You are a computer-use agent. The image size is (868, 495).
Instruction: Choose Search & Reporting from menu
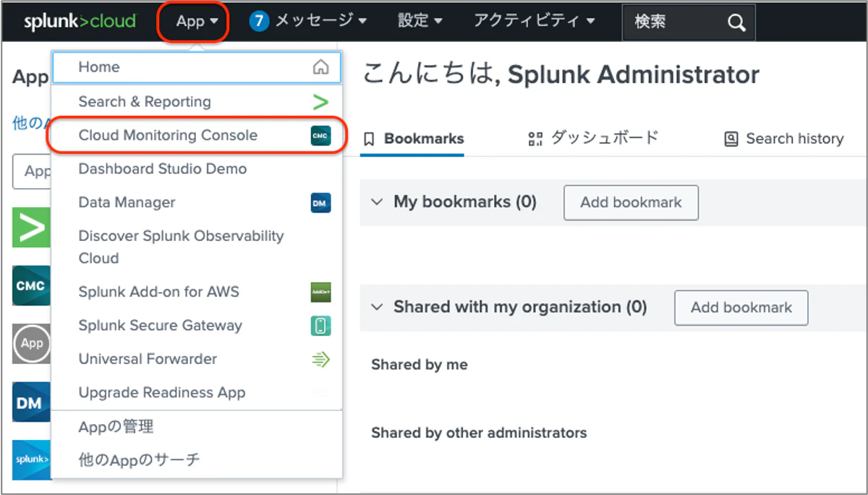[197, 102]
